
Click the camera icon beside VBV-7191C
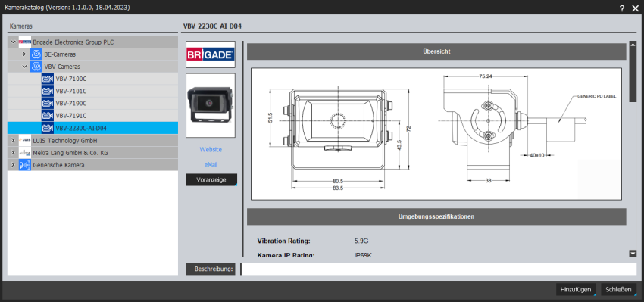[x=48, y=116]
